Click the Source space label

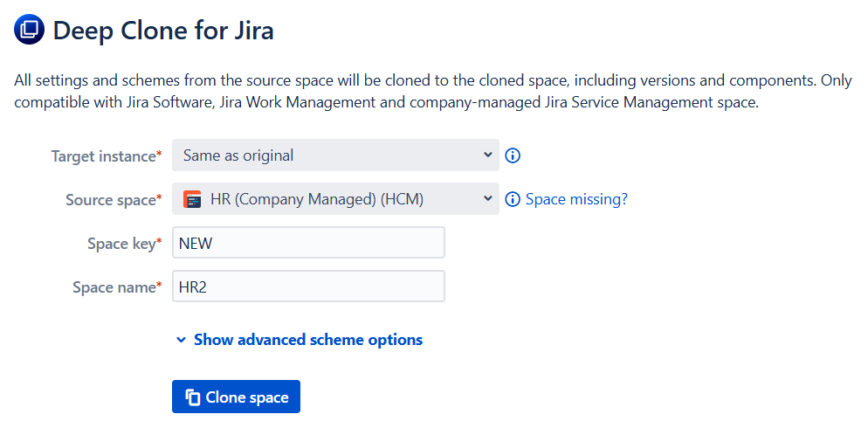coord(112,200)
